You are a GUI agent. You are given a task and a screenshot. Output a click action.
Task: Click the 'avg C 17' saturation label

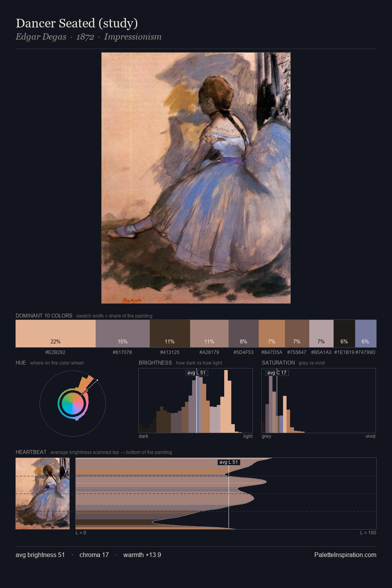coord(277,373)
